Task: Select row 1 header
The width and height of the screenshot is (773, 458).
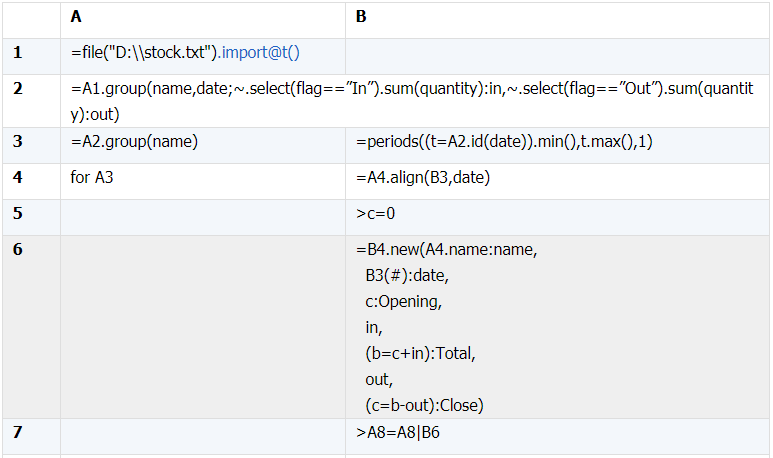Action: point(31,56)
